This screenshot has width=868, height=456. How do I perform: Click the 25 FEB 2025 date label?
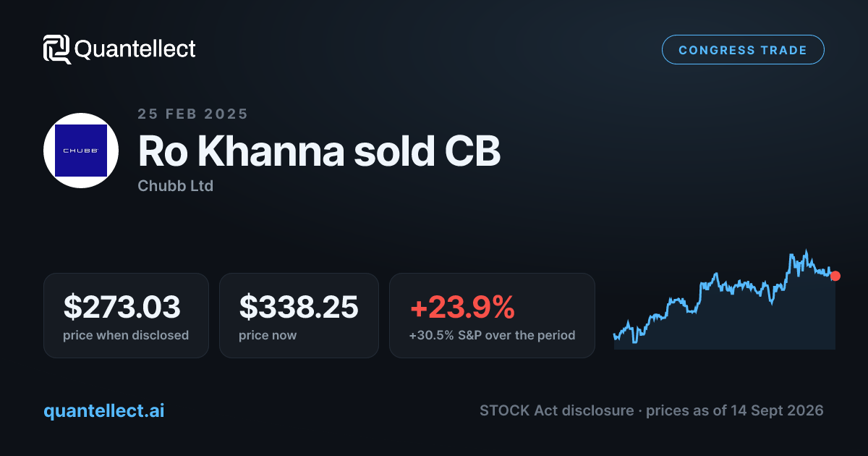[192, 114]
